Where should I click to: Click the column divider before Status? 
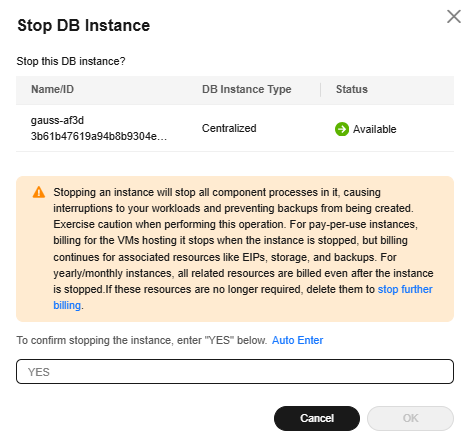coord(320,90)
